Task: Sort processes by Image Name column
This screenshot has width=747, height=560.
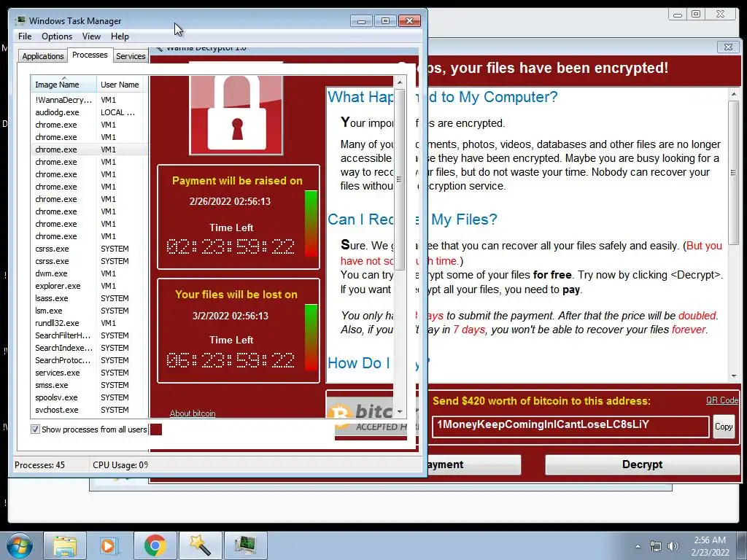Action: (63, 85)
